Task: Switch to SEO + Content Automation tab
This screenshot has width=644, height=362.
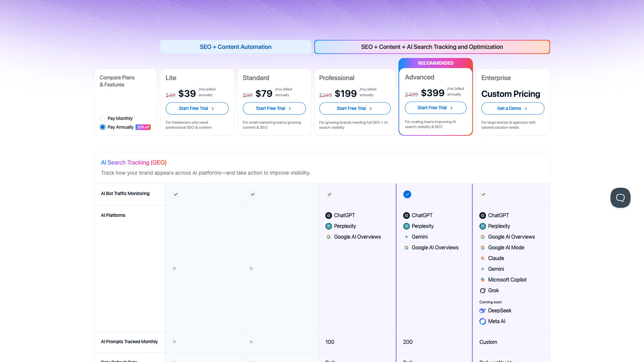Action: 235,47
